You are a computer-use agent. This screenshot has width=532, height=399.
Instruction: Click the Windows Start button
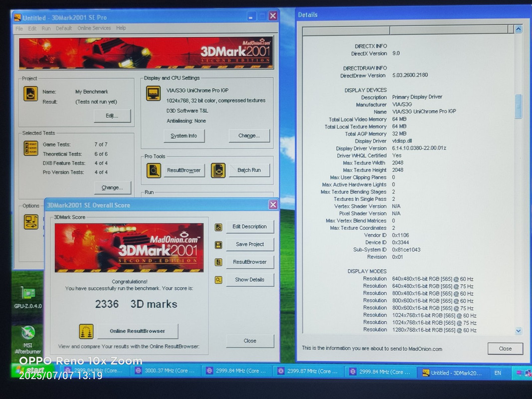click(x=33, y=371)
